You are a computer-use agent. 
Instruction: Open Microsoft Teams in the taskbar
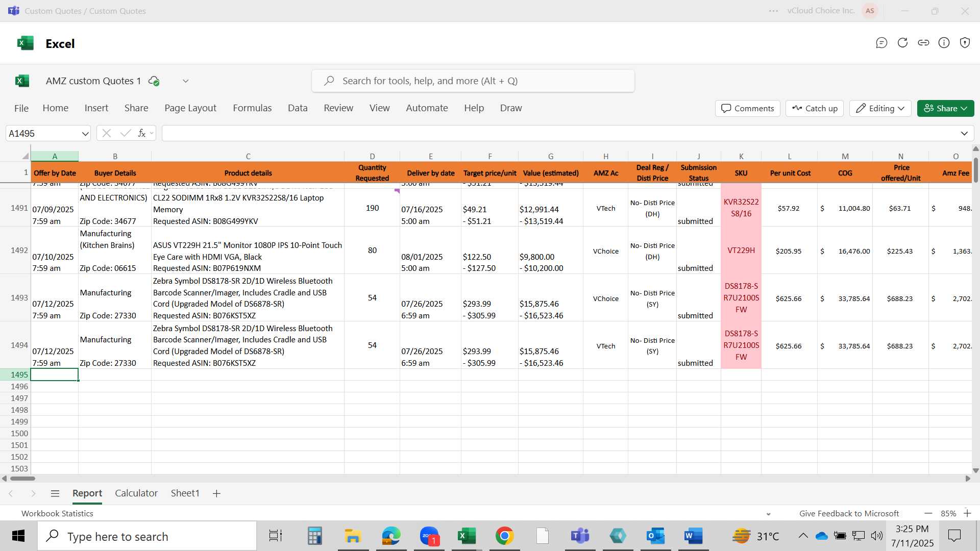coord(580,536)
